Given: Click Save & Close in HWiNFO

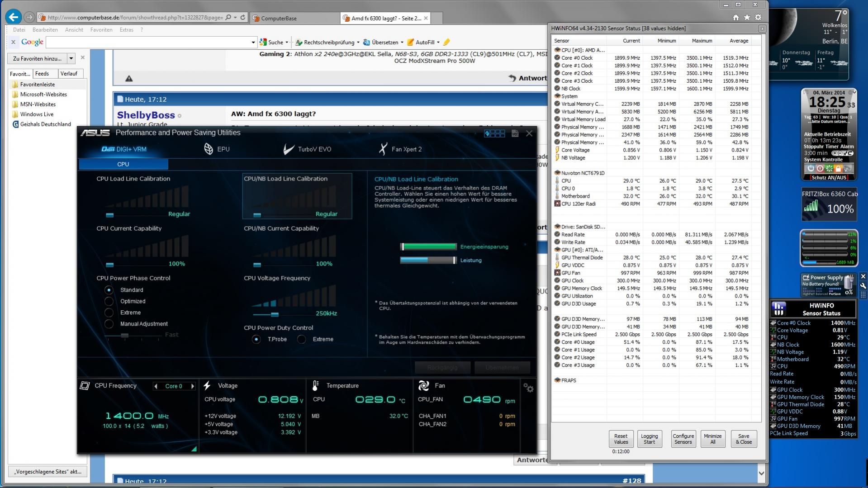Looking at the screenshot, I should (744, 439).
